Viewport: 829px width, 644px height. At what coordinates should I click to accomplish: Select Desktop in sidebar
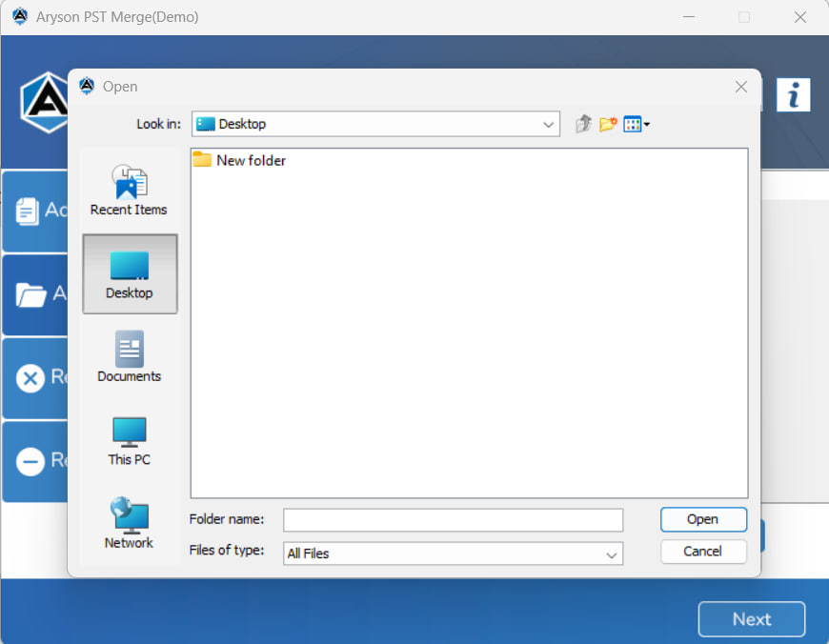click(130, 273)
